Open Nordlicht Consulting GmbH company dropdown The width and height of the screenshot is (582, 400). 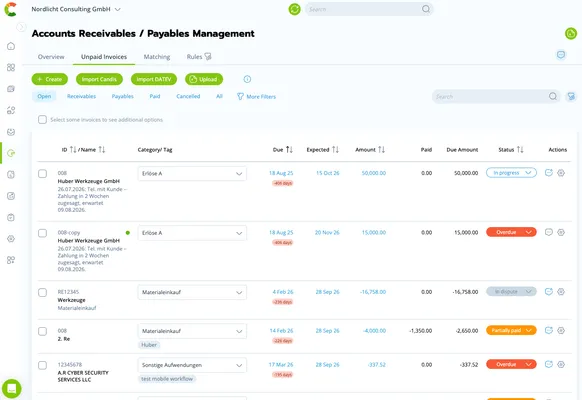click(76, 9)
